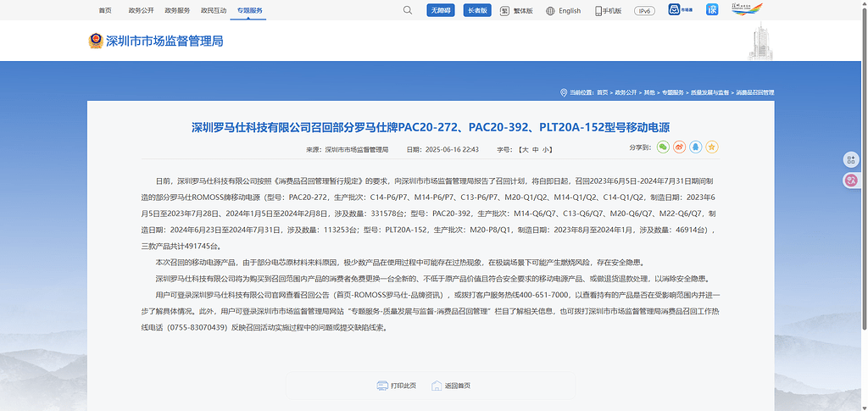Click the breadcrumb location pin icon
Screen dimensions: 868x411
pos(564,92)
